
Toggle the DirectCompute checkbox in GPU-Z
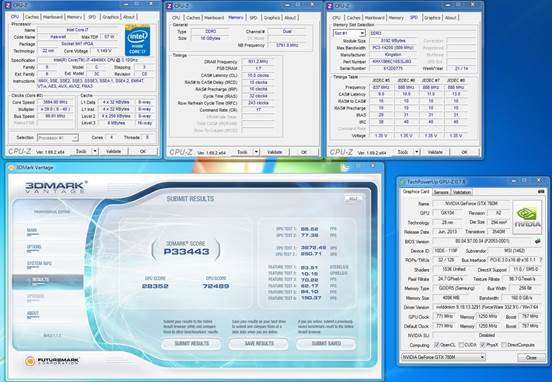pos(504,345)
